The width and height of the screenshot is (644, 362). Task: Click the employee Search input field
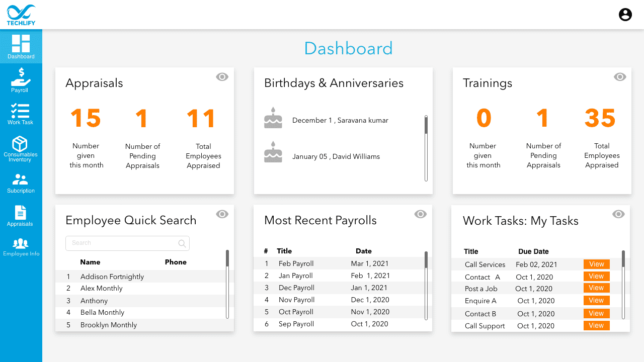(x=127, y=243)
